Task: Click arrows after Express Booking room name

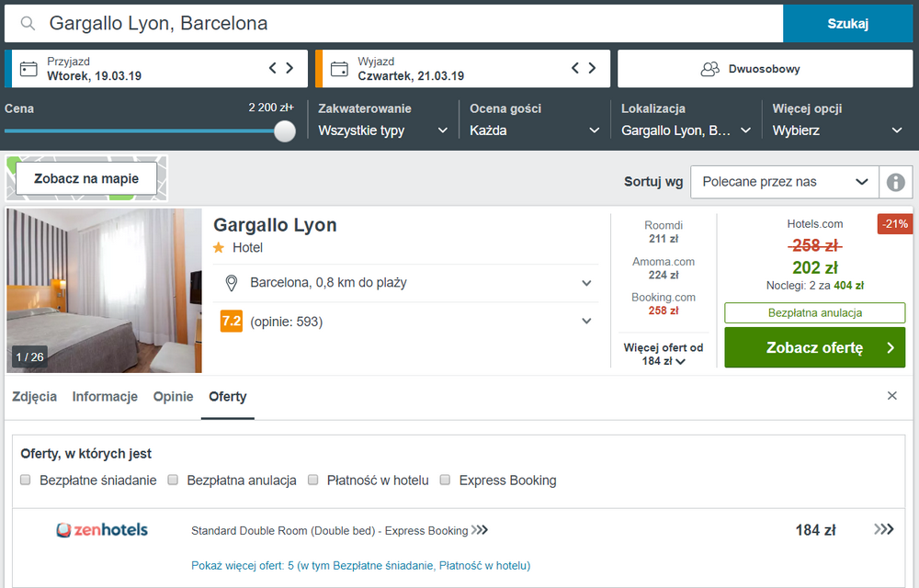Action: coord(480,529)
